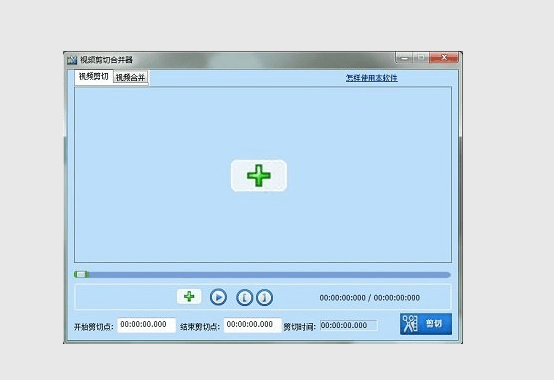Minimize the 视频剪切合并器 window
Screen dimensions: 554x380
pyautogui.click(x=404, y=58)
